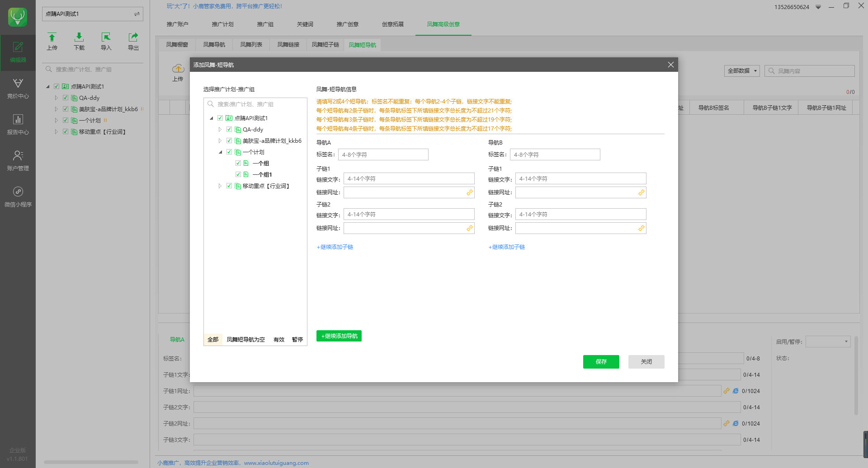The height and width of the screenshot is (468, 868).
Task: Click dialog search 推广计划、推广组 field
Action: click(255, 104)
